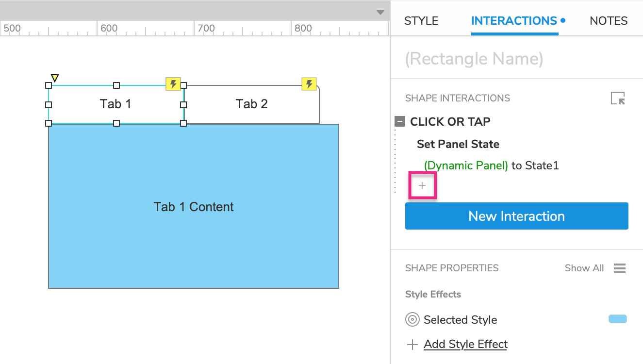Click the lightning bolt icon on Tab 2

309,84
